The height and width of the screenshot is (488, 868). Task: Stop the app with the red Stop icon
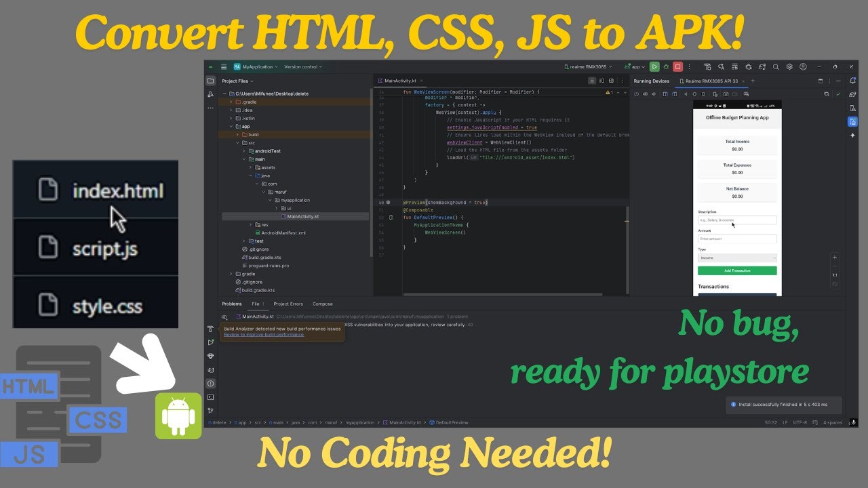[678, 66]
